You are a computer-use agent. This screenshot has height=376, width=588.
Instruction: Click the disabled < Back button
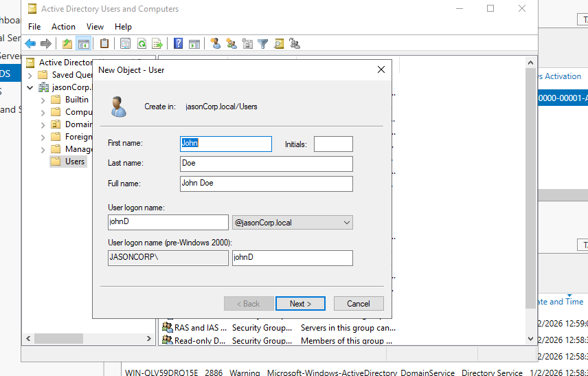click(248, 304)
